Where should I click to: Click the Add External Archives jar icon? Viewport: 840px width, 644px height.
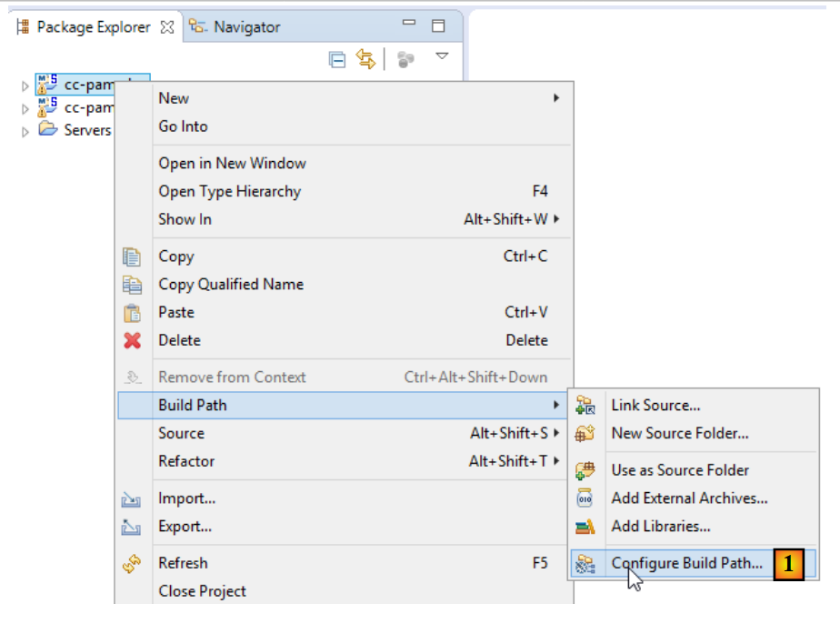point(585,498)
